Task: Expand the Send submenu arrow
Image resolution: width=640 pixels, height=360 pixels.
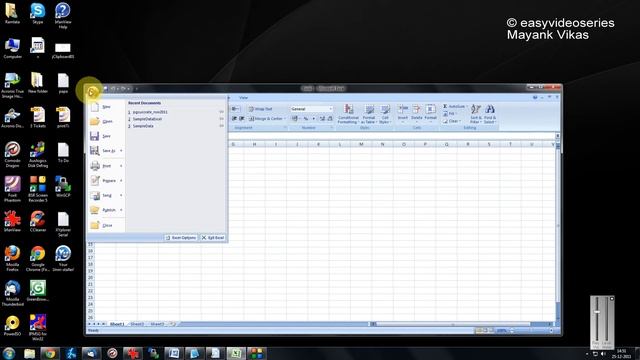Action: [x=121, y=195]
